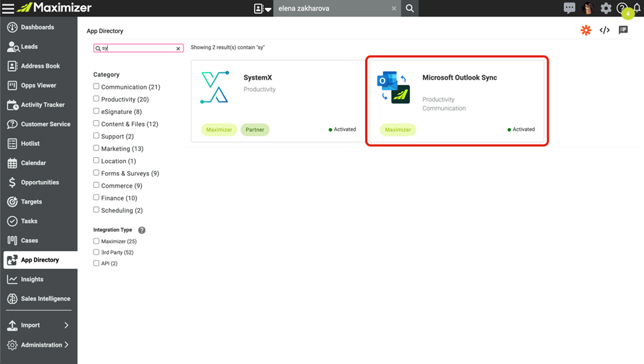
Task: Click Activated status on Outlook Sync card
Action: pos(521,129)
